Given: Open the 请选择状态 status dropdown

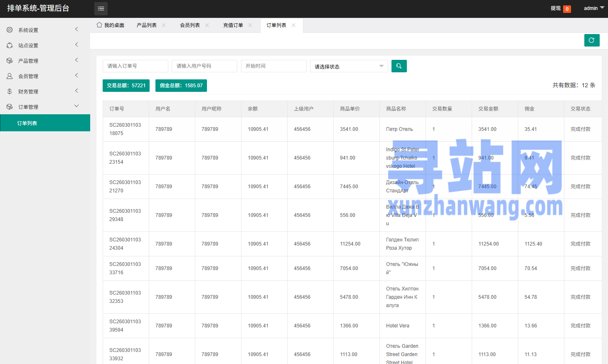Looking at the screenshot, I should click(349, 66).
